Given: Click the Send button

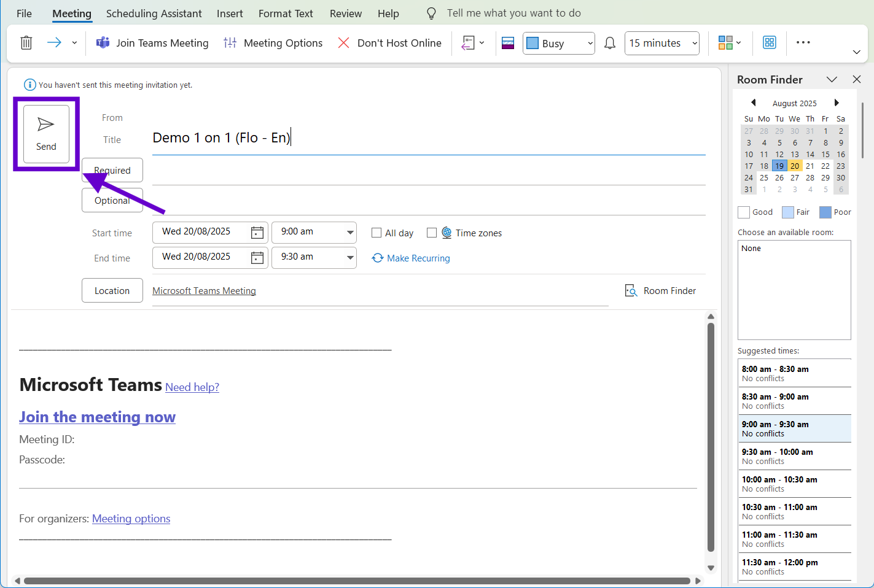Looking at the screenshot, I should (46, 134).
